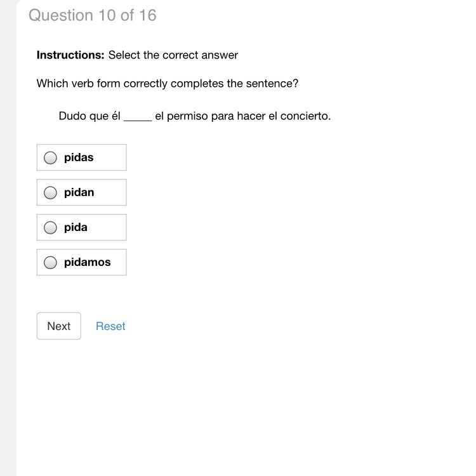Click the Next button
This screenshot has height=476, width=476.
tap(59, 326)
